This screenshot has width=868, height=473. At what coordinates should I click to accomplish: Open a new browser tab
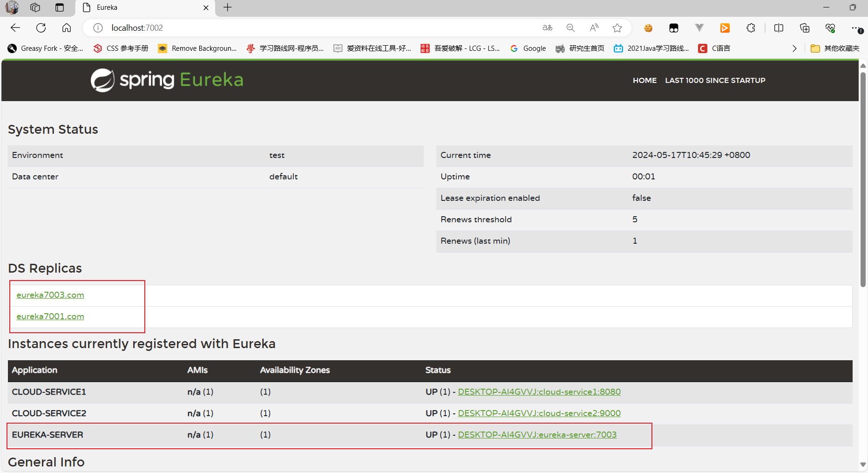tap(228, 7)
